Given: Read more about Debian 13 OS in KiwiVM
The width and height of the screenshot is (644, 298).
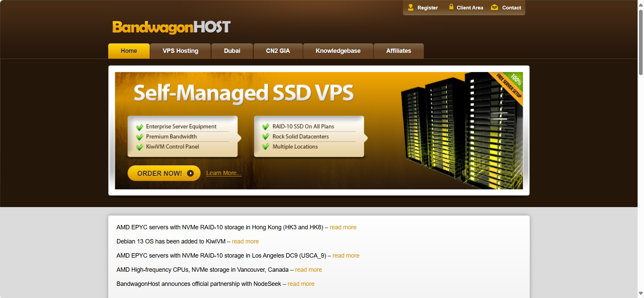Looking at the screenshot, I should click(x=245, y=241).
